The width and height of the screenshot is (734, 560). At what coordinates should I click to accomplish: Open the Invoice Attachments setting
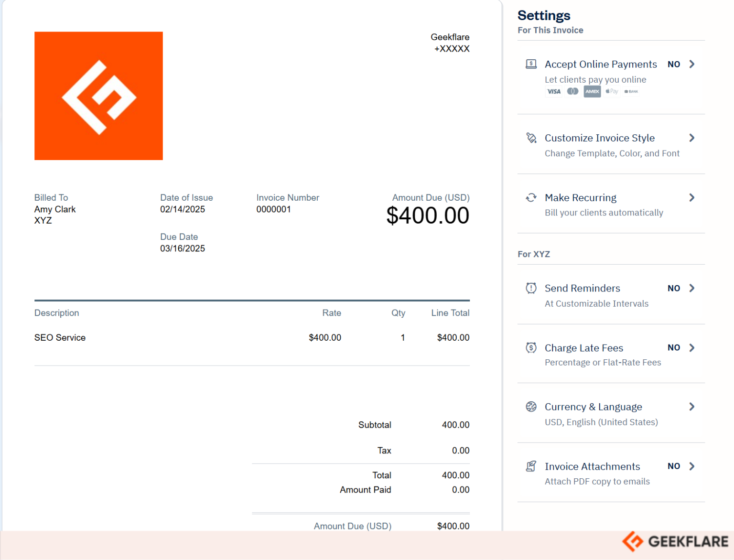611,473
